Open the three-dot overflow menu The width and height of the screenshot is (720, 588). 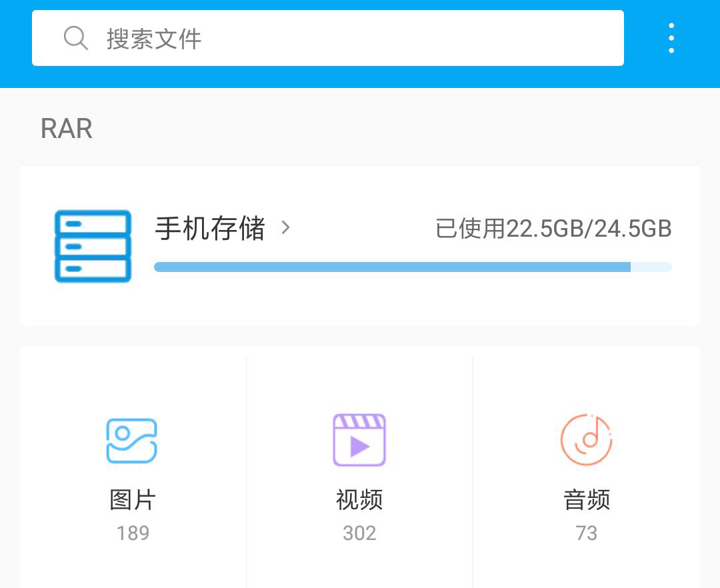click(x=671, y=38)
